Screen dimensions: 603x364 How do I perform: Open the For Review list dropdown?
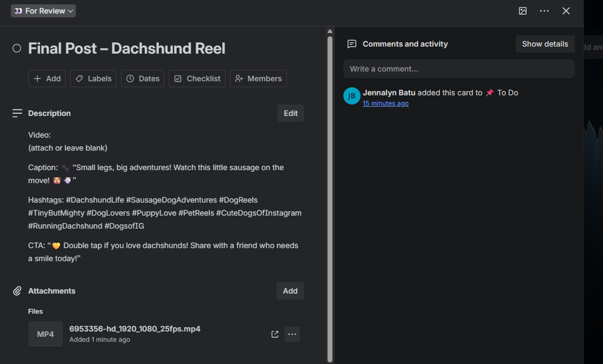click(43, 11)
